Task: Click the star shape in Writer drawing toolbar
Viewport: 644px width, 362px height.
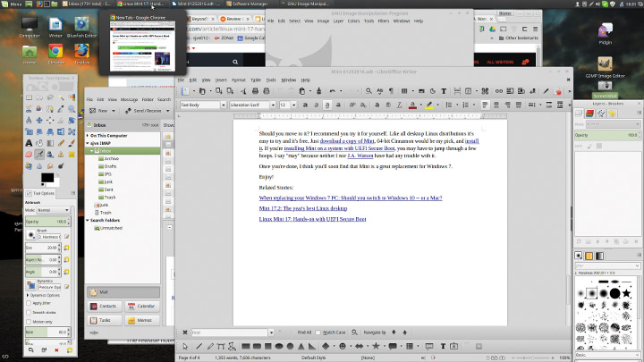Action: click(376, 347)
